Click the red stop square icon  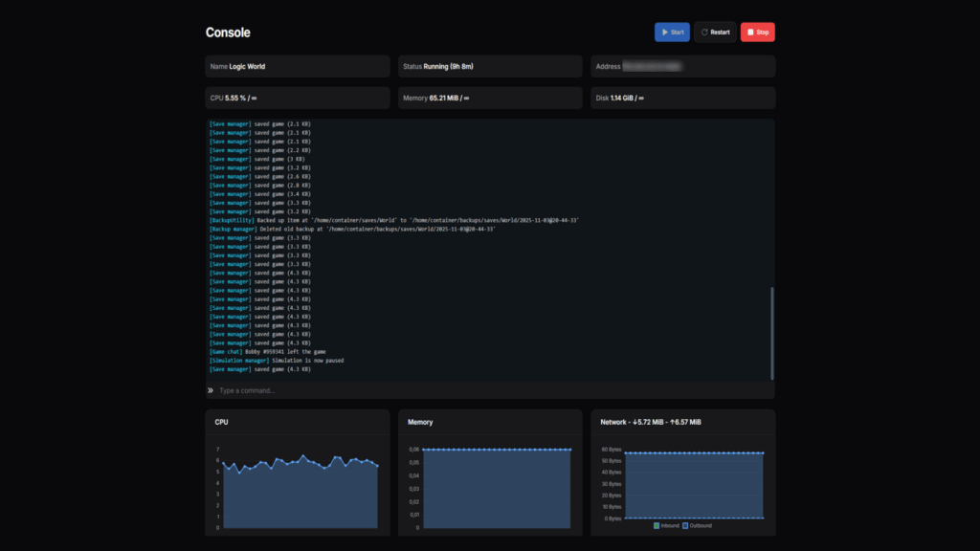click(750, 33)
